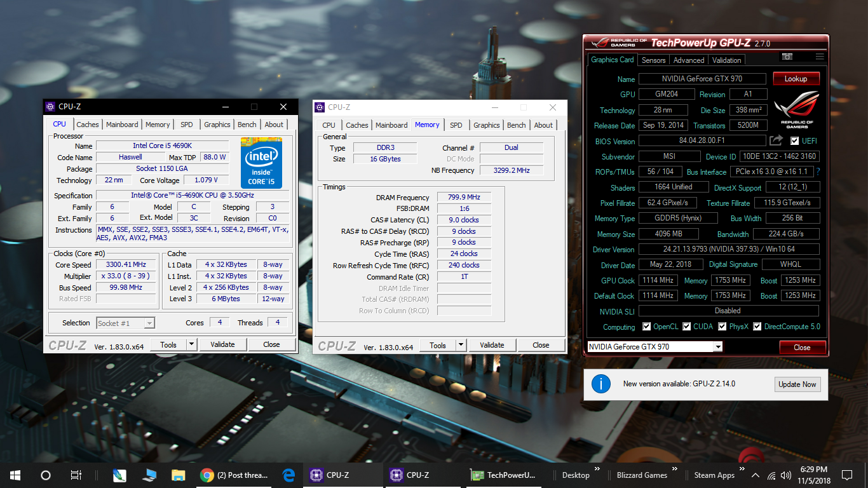868x488 pixels.
Task: Open About tab in the CPU-tab CPU-Z window
Action: [x=274, y=125]
